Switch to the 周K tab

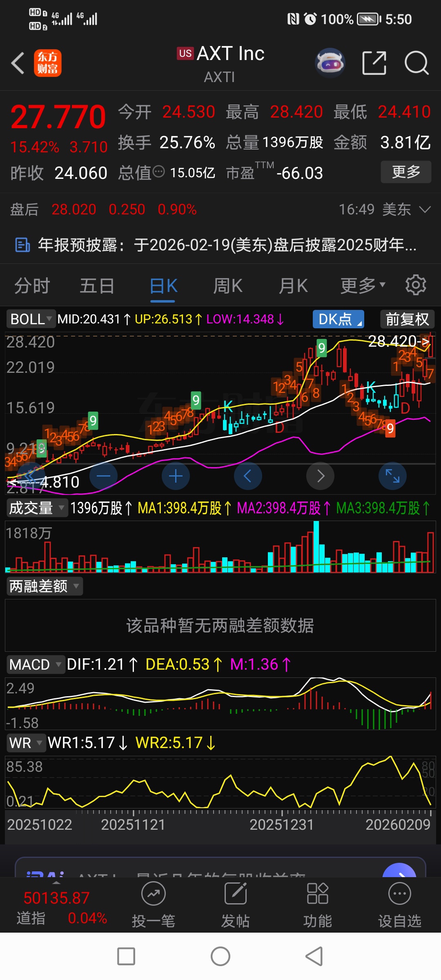228,285
